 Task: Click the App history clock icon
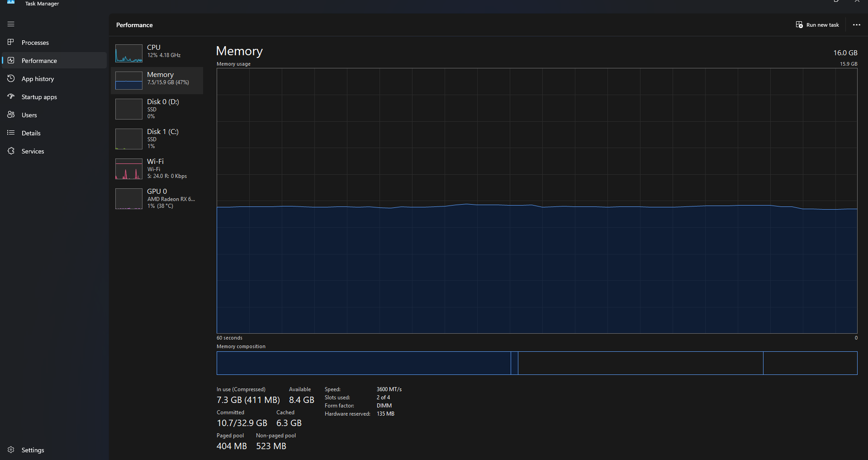tap(11, 78)
